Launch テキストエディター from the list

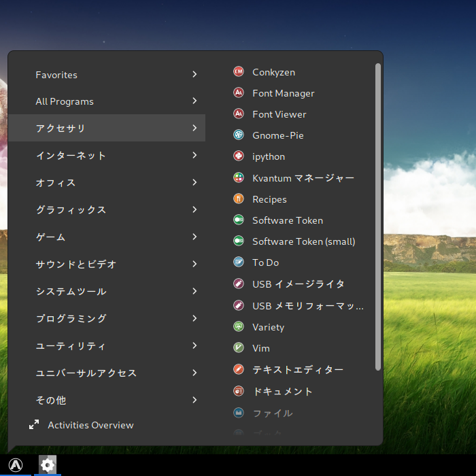tap(299, 369)
